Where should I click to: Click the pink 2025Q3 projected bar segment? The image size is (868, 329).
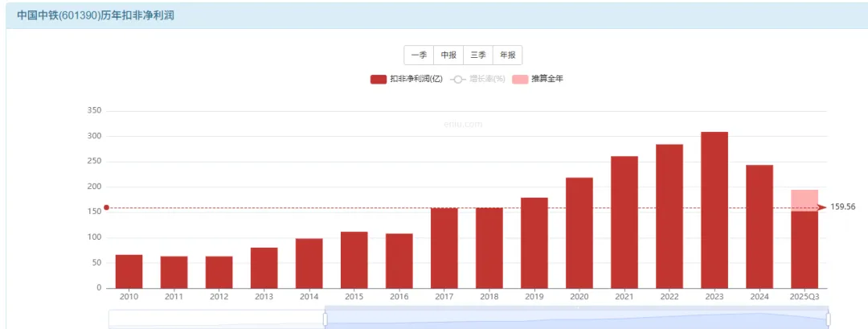pos(805,200)
